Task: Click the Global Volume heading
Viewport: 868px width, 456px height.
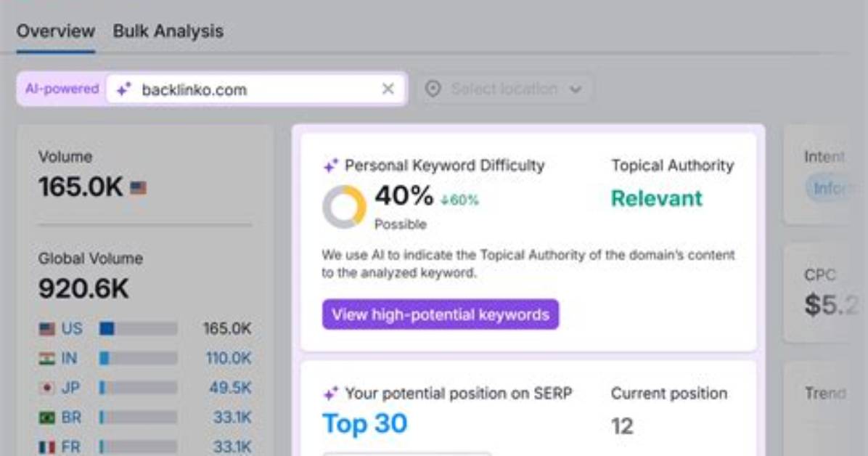Action: [91, 258]
